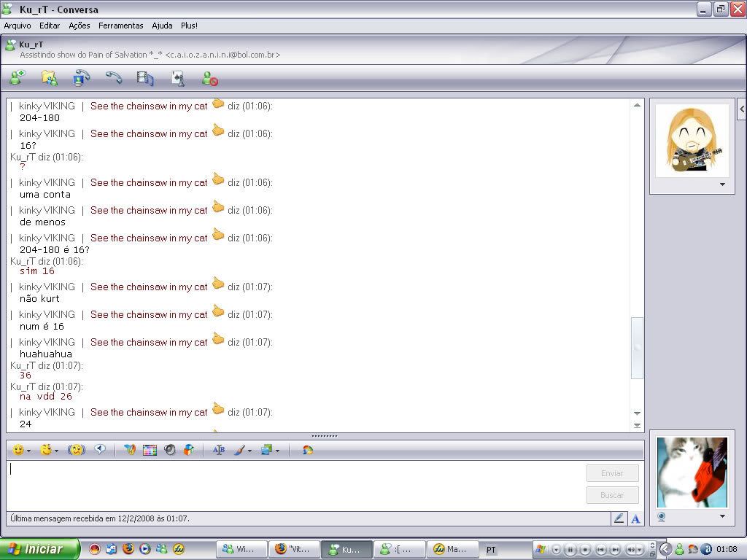Viewport: 747px width, 560px height.
Task: Click the pause button on taskbar player
Action: (570, 550)
